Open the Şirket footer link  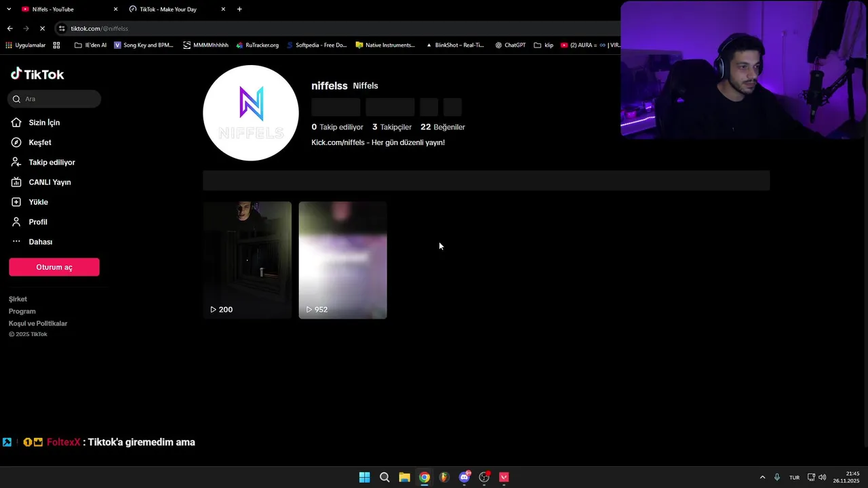(x=18, y=299)
